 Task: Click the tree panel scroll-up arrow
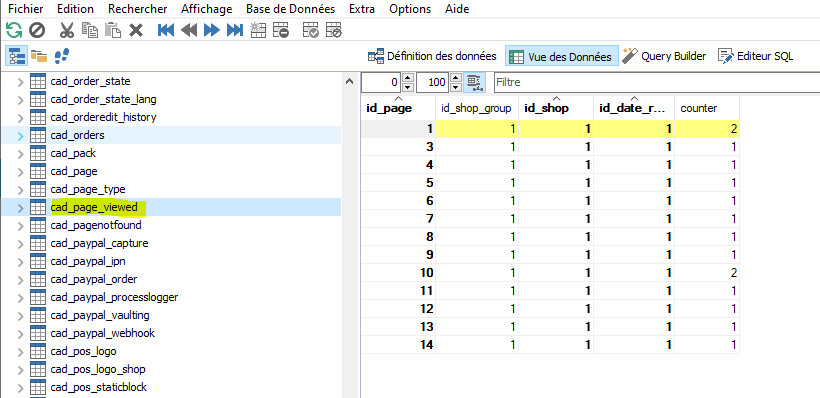[350, 82]
